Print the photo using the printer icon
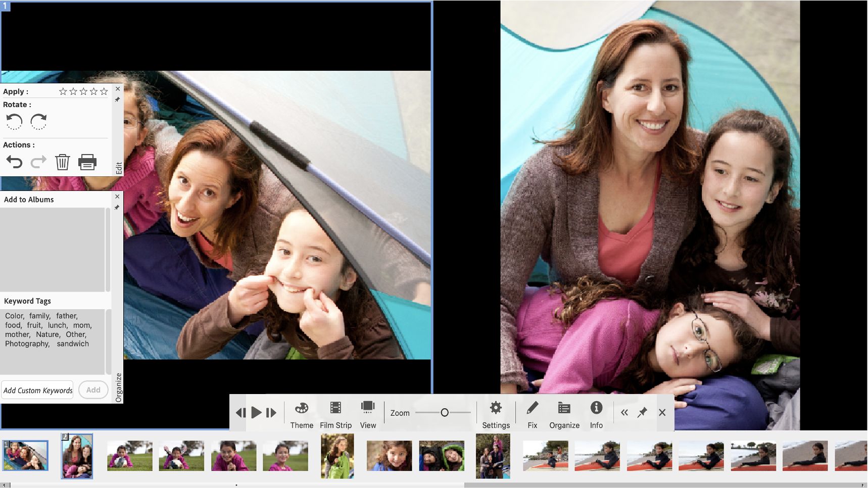The height and width of the screenshot is (488, 868). [x=87, y=162]
